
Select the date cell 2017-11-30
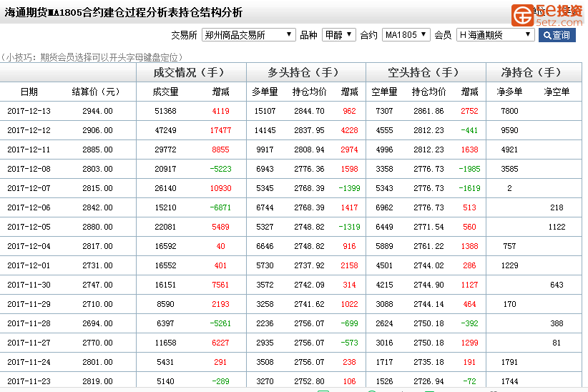click(x=29, y=285)
